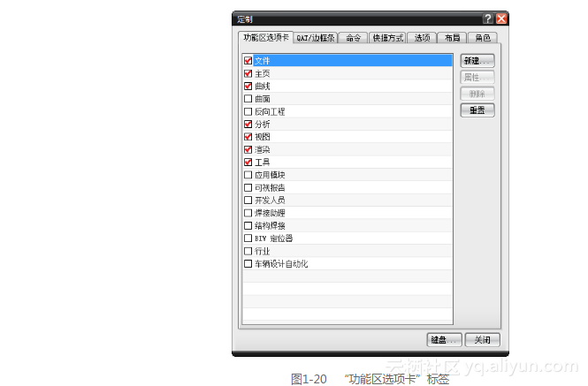Click the 新建... button
588x386 pixels.
coord(477,61)
